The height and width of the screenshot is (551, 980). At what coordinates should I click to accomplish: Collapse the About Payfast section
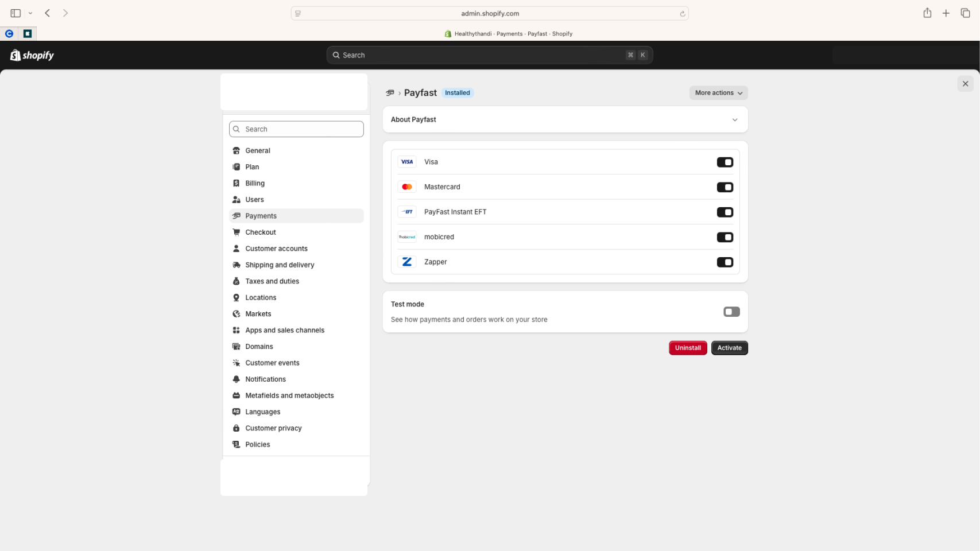click(735, 119)
